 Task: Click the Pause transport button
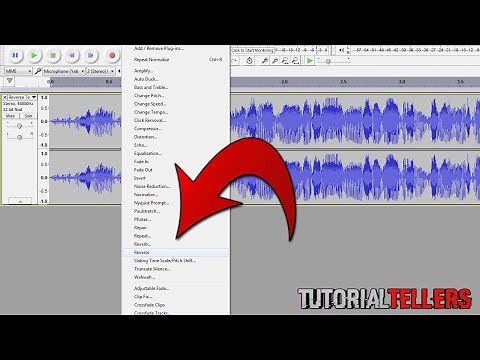(x=15, y=55)
